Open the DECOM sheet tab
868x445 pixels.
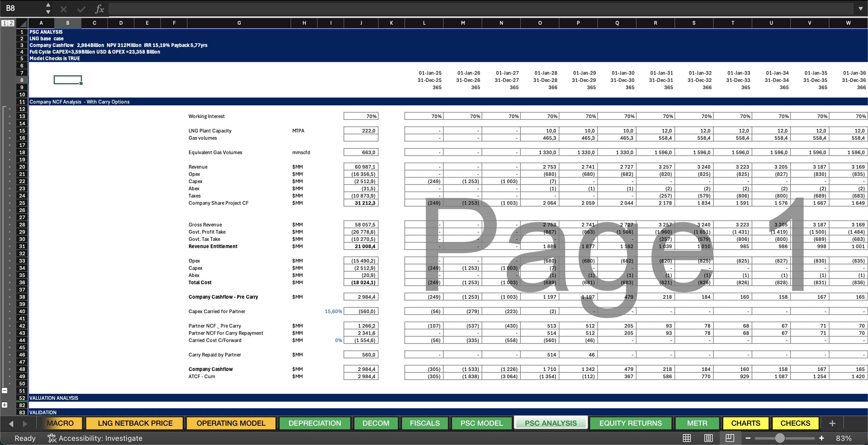click(376, 423)
